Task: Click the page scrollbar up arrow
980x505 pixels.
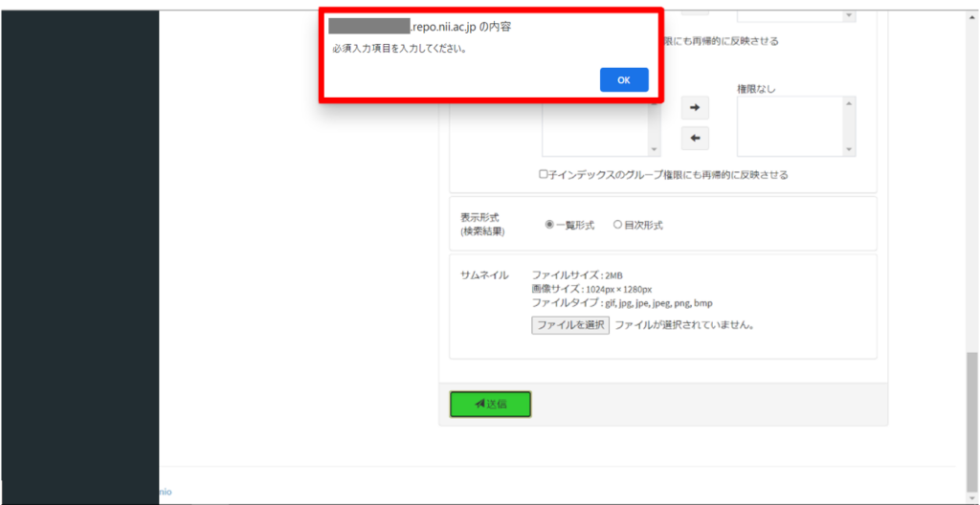Action: 972,14
